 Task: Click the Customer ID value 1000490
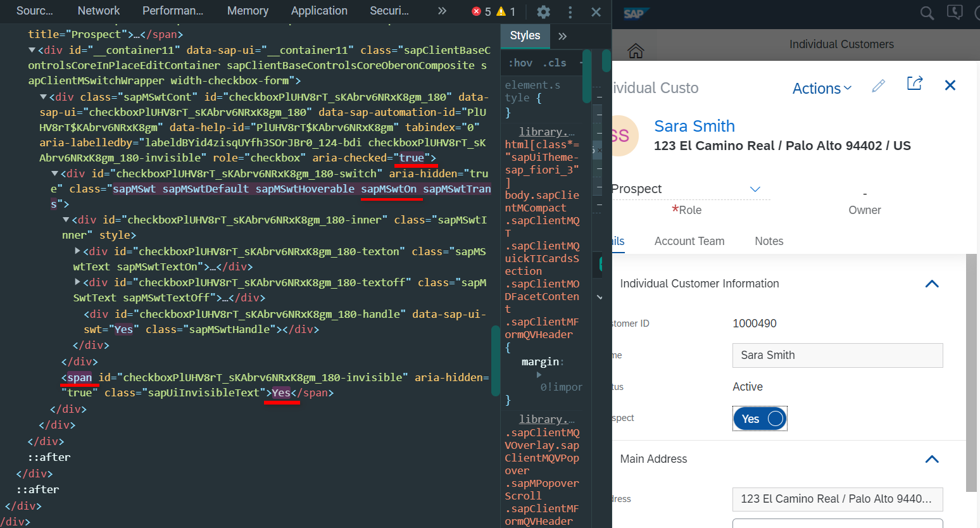tap(755, 324)
